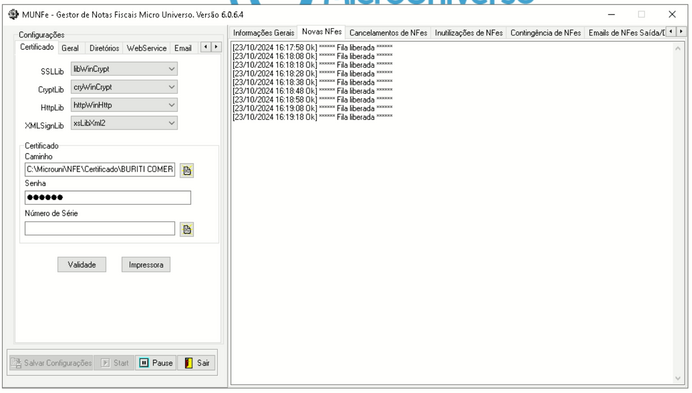Click Sair to exit
This screenshot has height=393, width=692.
pos(197,363)
